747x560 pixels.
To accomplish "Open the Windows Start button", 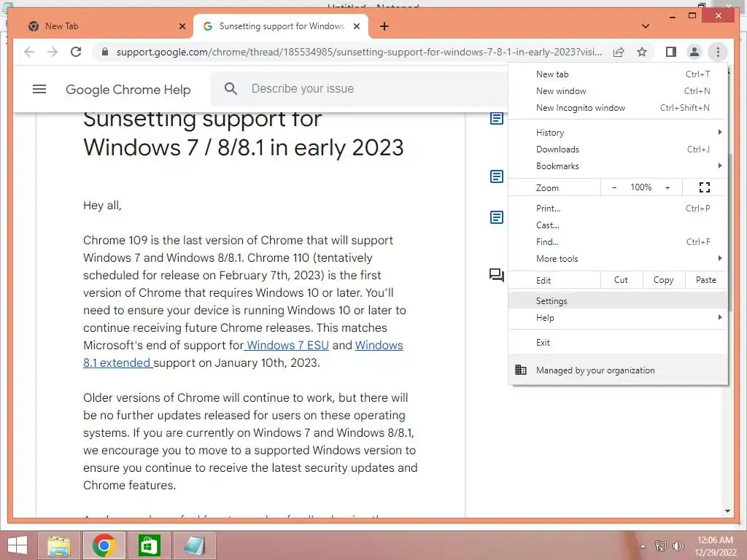I will tap(18, 545).
